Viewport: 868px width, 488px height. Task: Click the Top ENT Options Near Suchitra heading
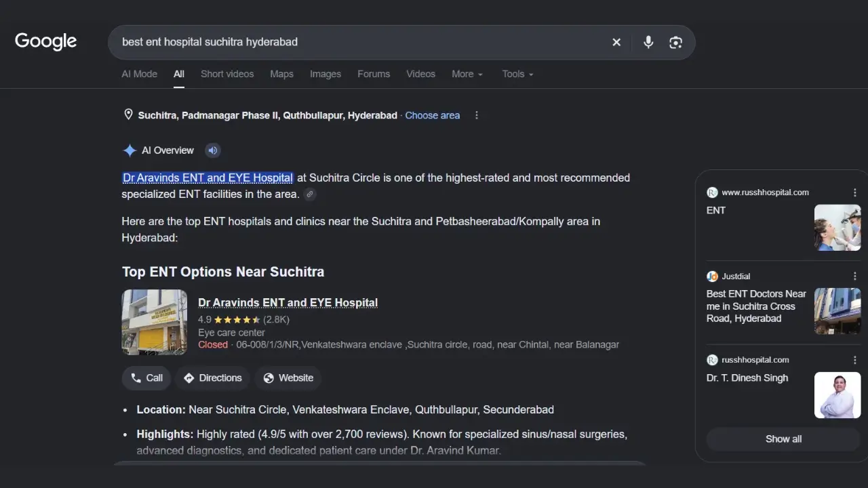coord(223,272)
